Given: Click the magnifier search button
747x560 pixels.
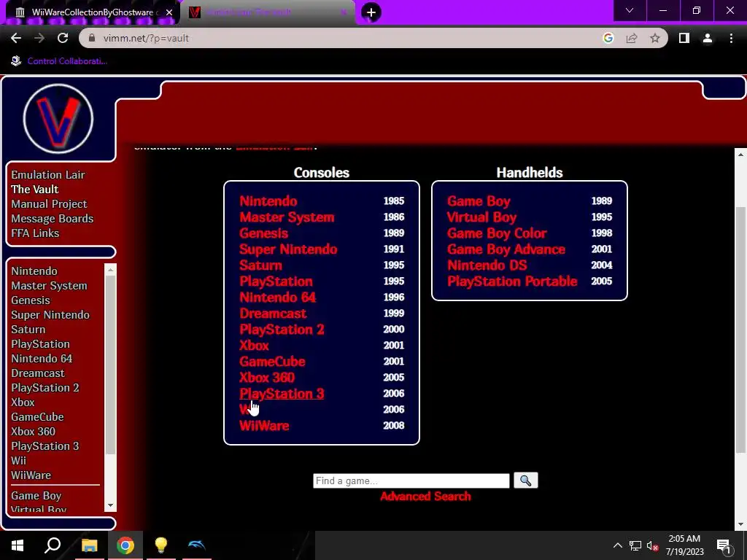Looking at the screenshot, I should (525, 481).
